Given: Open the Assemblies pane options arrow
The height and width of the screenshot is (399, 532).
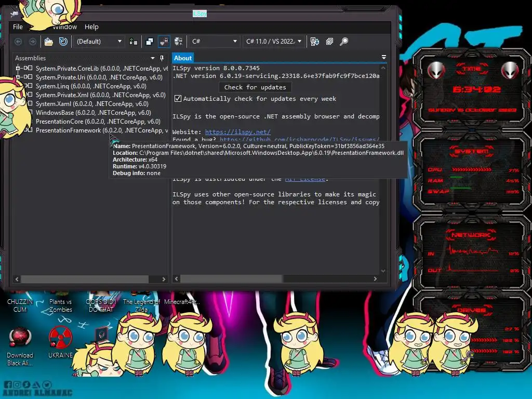Looking at the screenshot, I should pyautogui.click(x=153, y=58).
